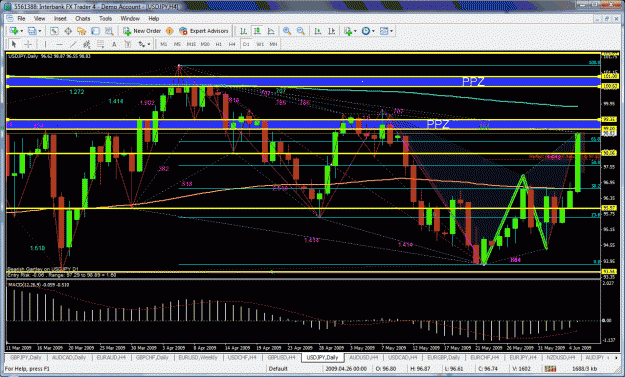Zoom out on the chart
The height and width of the screenshot is (377, 625).
(x=301, y=31)
